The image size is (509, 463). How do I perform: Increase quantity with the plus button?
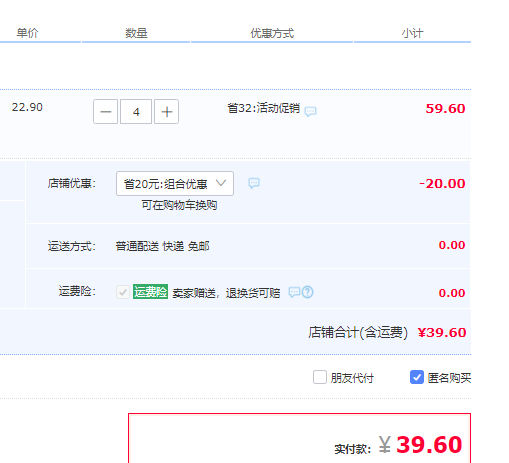166,112
